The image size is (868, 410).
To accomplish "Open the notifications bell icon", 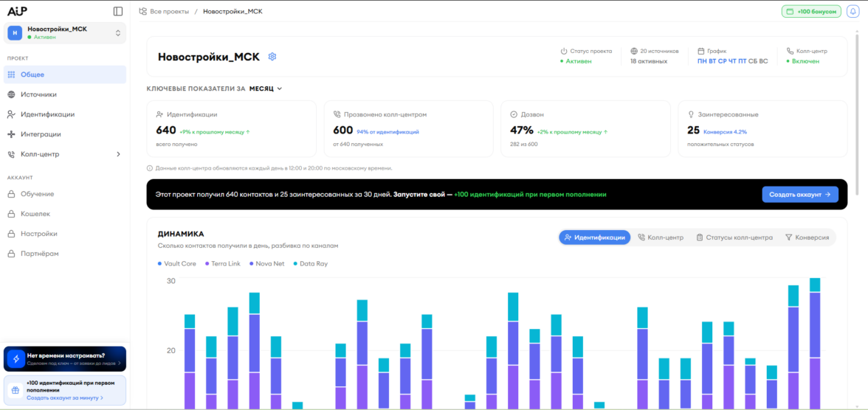I will [852, 11].
